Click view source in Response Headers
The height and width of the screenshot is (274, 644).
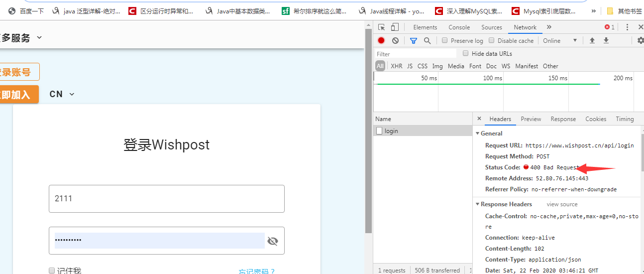pyautogui.click(x=562, y=204)
